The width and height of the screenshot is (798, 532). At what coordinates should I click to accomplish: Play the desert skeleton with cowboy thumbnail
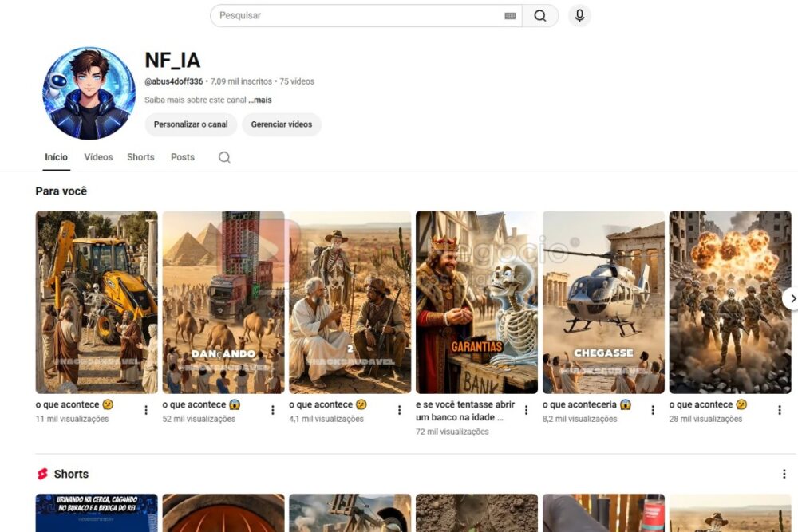click(350, 302)
